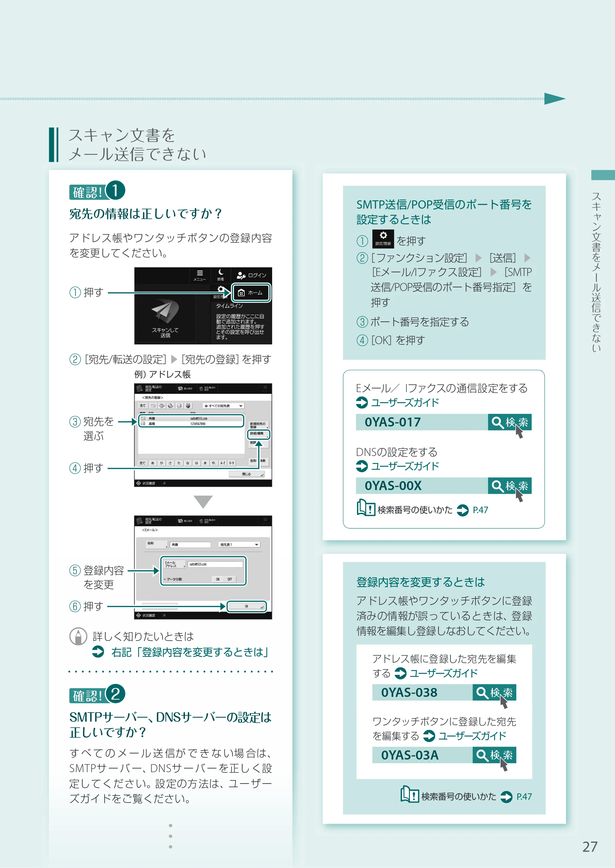Click magnifier 検索 for 0YAS-017
The width and height of the screenshot is (615, 868).
[x=509, y=422]
